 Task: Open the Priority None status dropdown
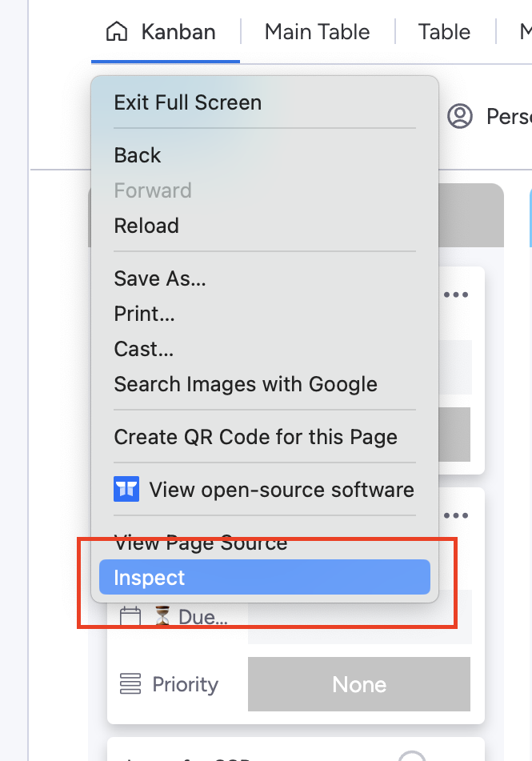coord(359,684)
